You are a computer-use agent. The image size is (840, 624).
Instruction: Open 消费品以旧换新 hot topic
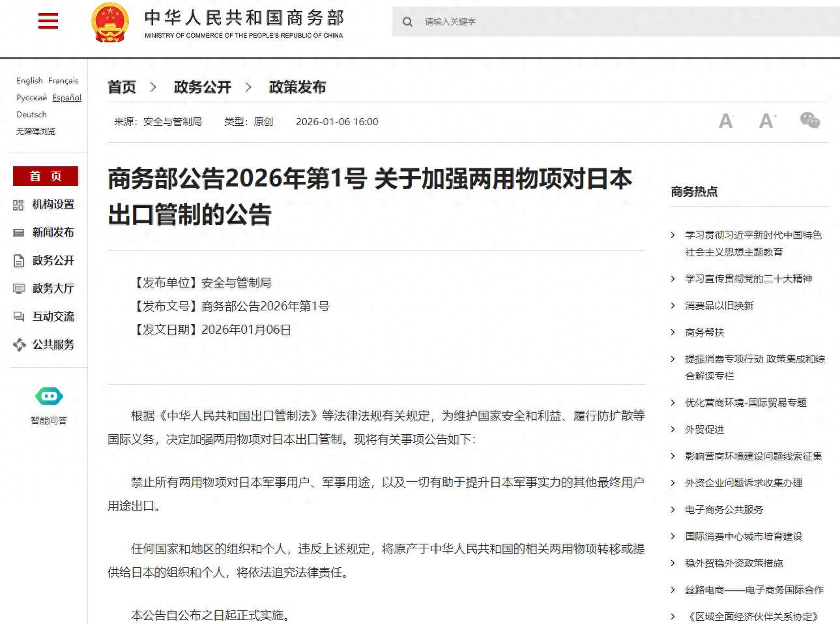click(x=719, y=306)
